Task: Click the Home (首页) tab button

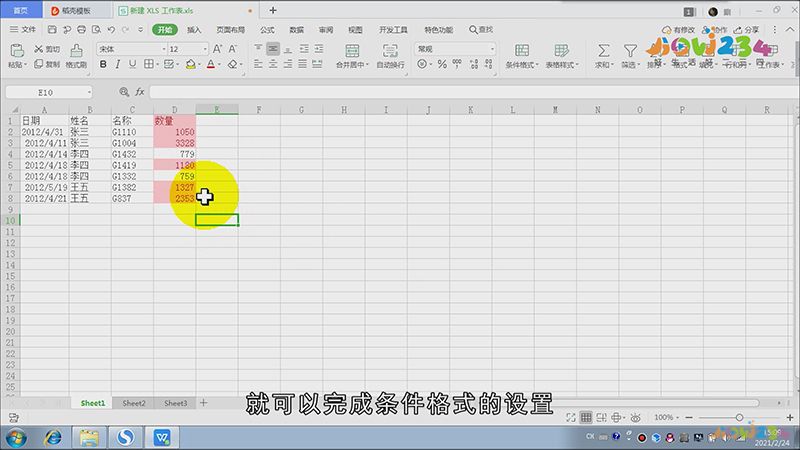Action: [x=20, y=10]
